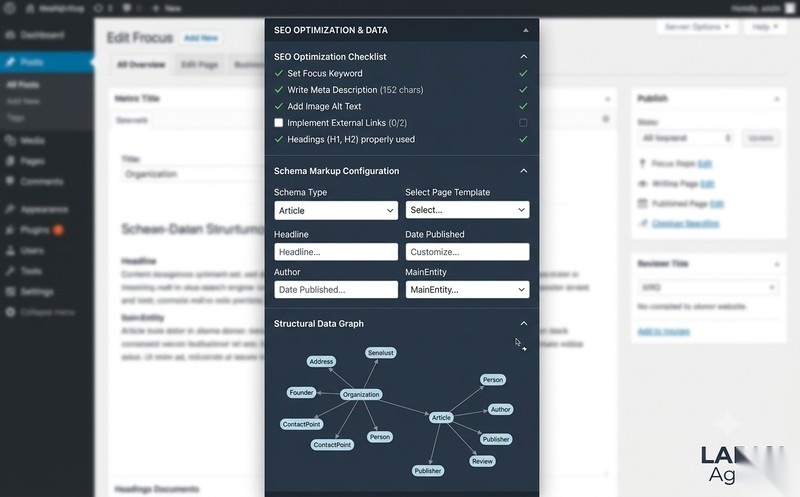Image resolution: width=800 pixels, height=497 pixels.
Task: Click the Headline input field
Action: pyautogui.click(x=336, y=252)
